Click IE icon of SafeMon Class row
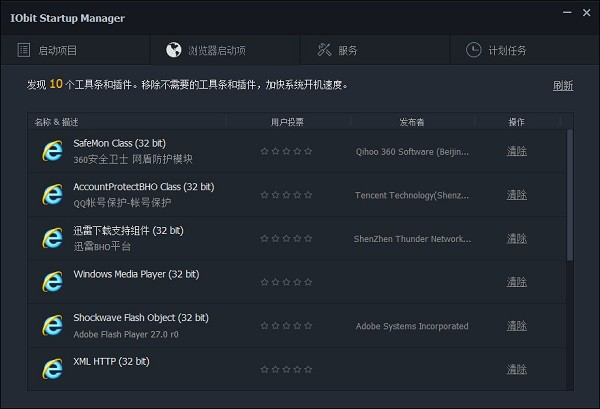Screen dimensions: 600x409 pyautogui.click(x=52, y=151)
